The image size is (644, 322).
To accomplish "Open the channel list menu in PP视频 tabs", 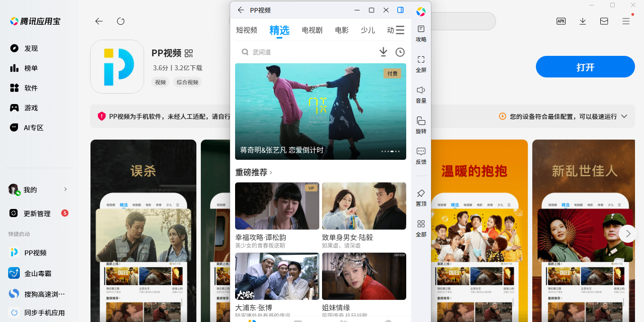I will point(400,30).
